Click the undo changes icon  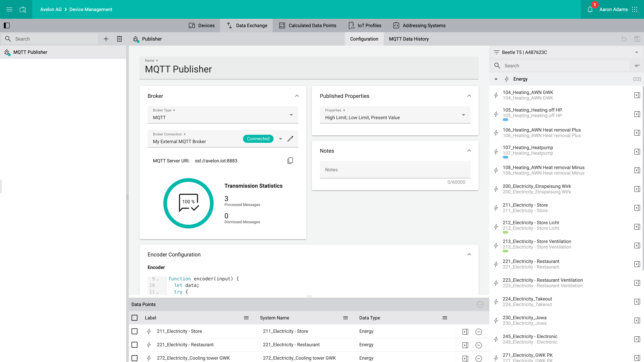tap(624, 39)
